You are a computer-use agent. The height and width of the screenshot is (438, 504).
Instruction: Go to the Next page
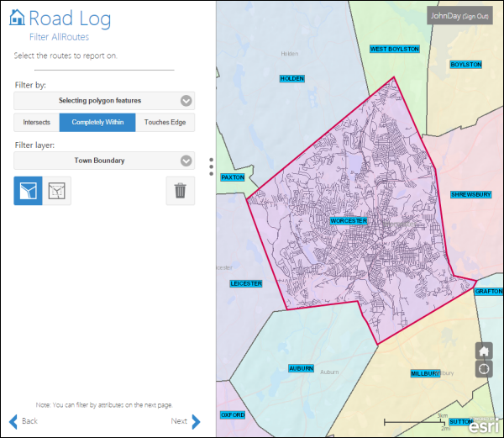point(179,421)
